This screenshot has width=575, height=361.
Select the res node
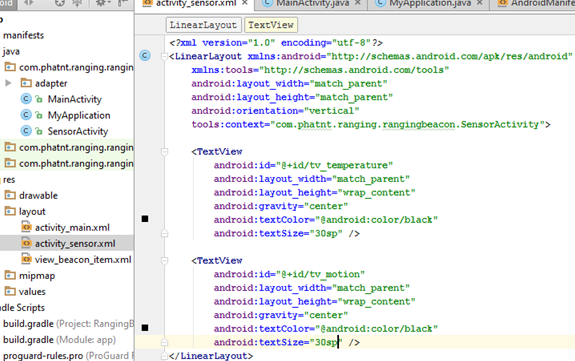click(9, 180)
